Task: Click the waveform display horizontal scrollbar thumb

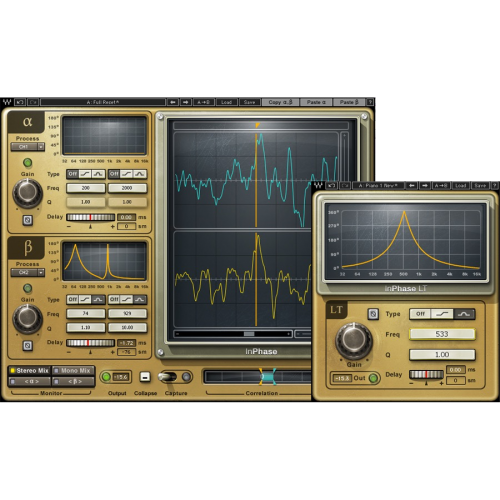Action: (249, 334)
